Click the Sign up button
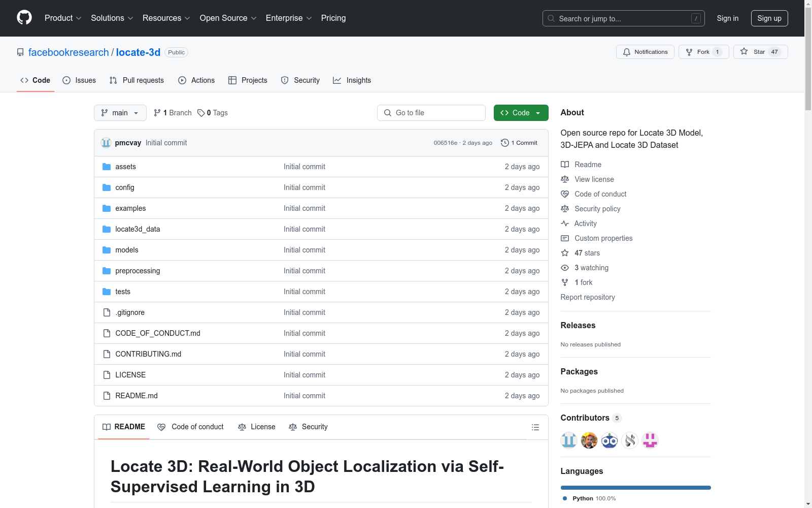The height and width of the screenshot is (508, 812). click(769, 18)
